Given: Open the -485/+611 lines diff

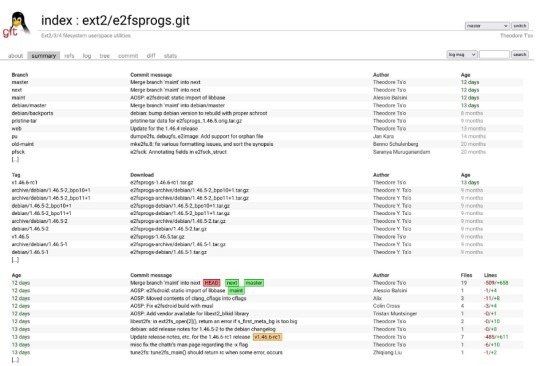Looking at the screenshot, I should (x=496, y=337).
